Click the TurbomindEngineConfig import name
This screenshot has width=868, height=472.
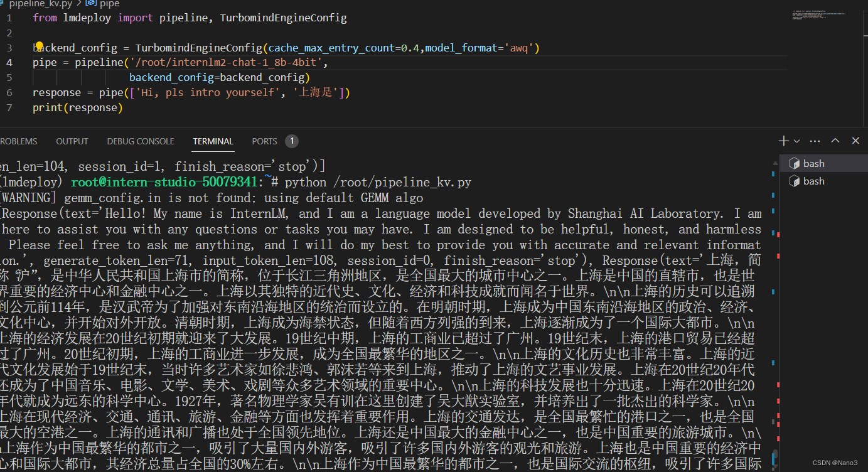[x=283, y=18]
